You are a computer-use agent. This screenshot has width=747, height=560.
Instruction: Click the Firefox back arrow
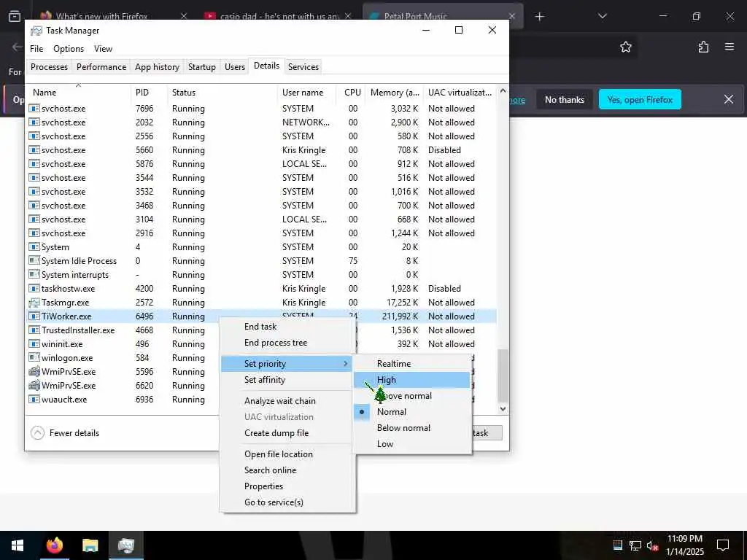pyautogui.click(x=18, y=47)
